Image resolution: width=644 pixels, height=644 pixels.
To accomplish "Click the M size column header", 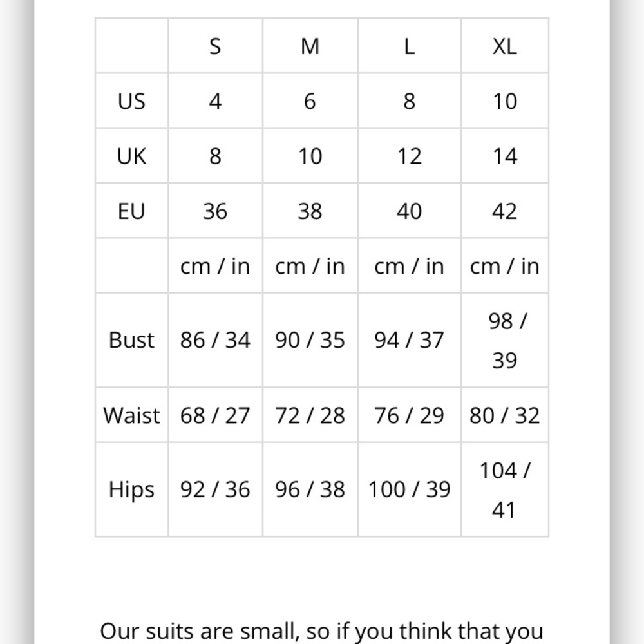I will (x=310, y=46).
